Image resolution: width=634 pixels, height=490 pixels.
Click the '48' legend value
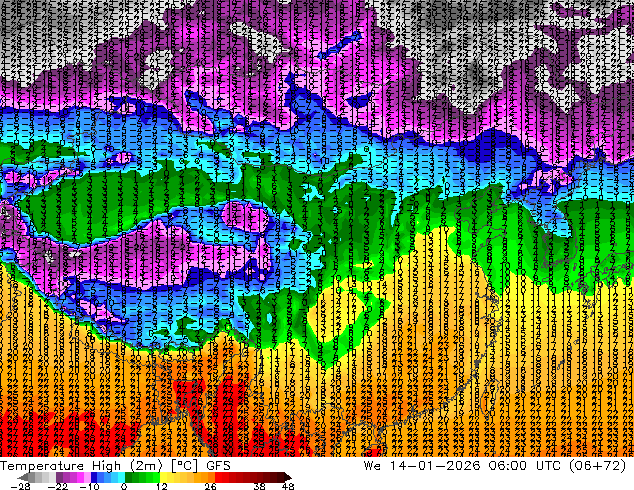coord(287,486)
